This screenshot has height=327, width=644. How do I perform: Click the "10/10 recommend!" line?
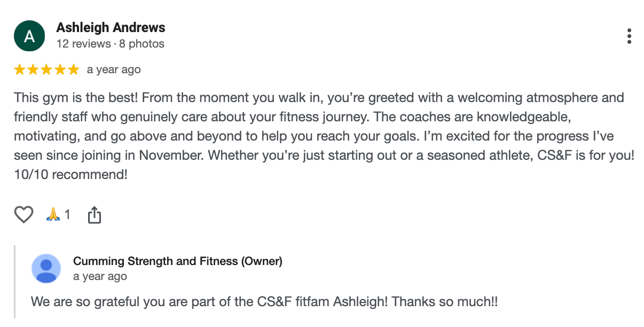70,174
